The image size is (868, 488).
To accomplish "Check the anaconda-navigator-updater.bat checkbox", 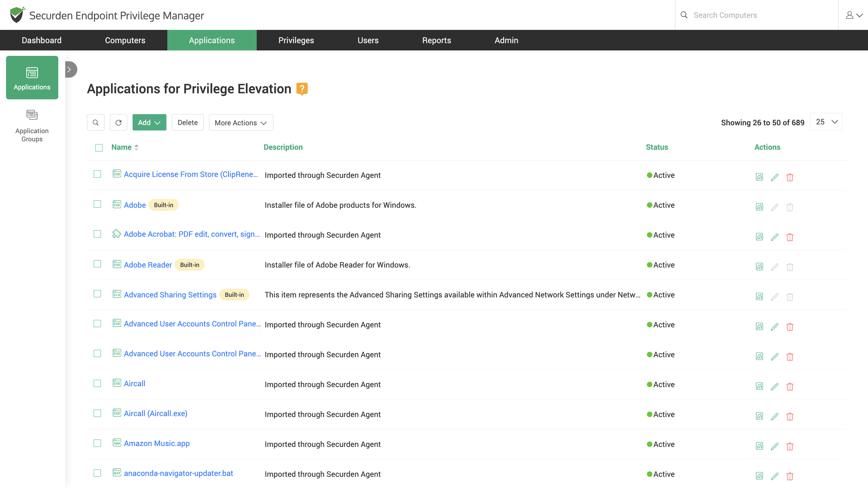I will pos(97,473).
